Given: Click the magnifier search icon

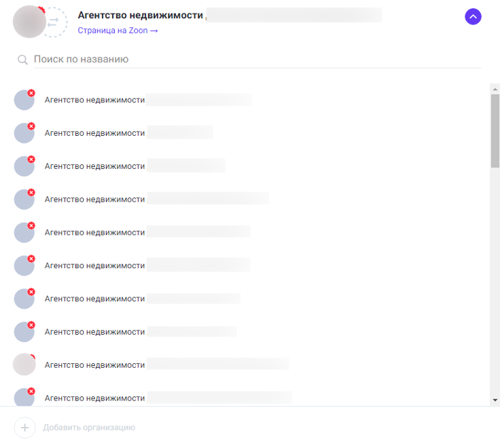Looking at the screenshot, I should [22, 60].
